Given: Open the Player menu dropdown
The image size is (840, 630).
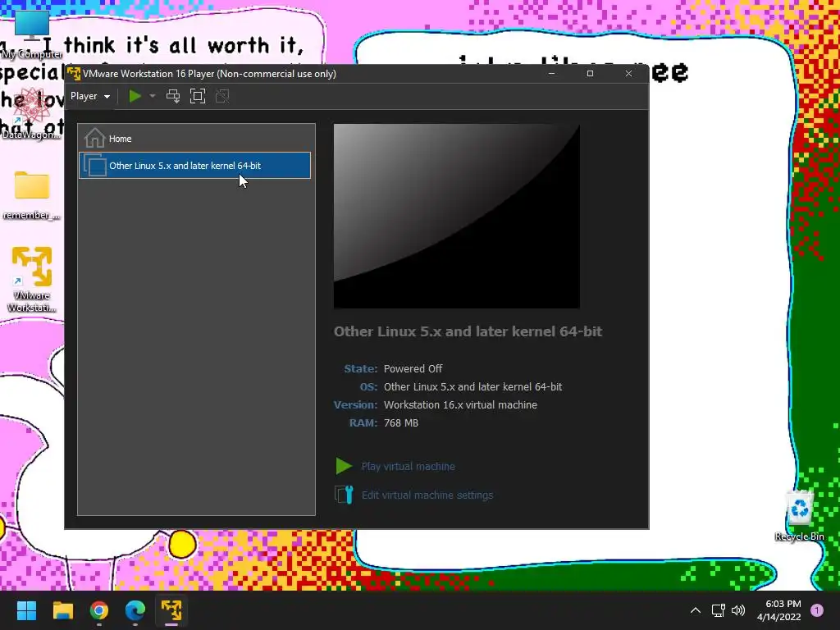Looking at the screenshot, I should [x=90, y=97].
